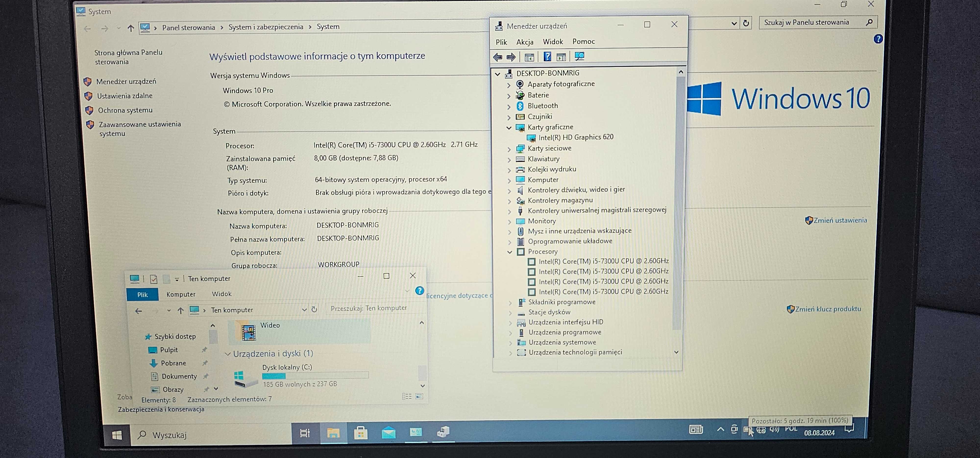The height and width of the screenshot is (458, 980).
Task: Click Scan for hardware changes monitor icon
Action: tap(579, 56)
